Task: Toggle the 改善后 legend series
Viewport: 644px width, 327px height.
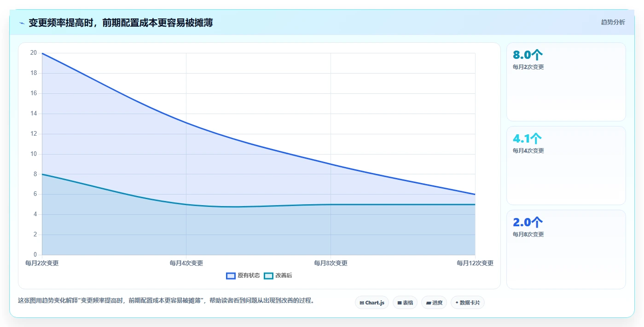Action: click(x=278, y=275)
